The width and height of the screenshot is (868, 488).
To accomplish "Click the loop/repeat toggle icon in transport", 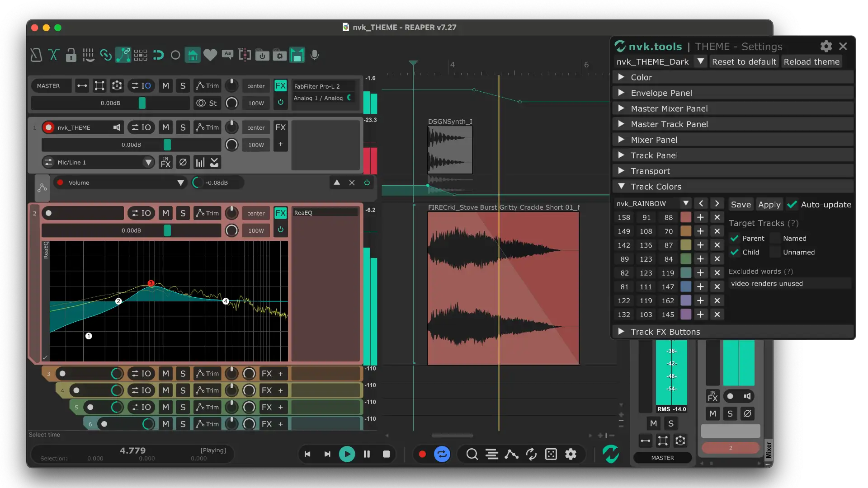I will click(x=442, y=454).
